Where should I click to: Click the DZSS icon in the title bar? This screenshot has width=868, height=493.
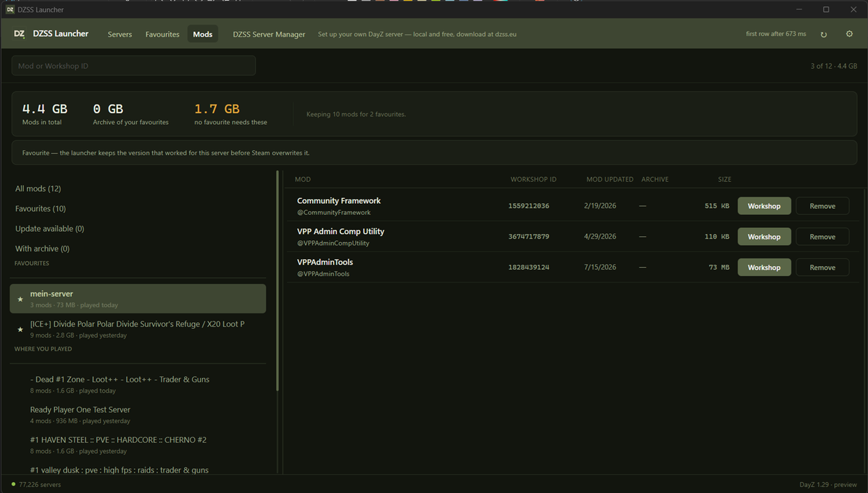click(10, 9)
